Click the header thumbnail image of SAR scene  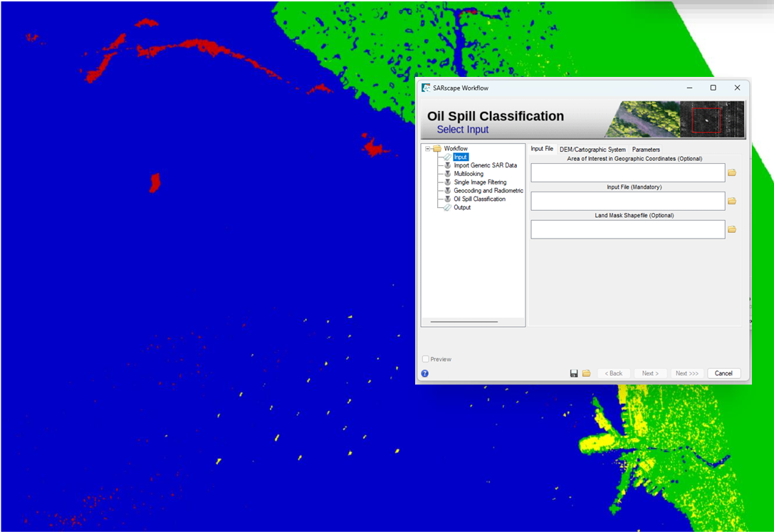(712, 120)
